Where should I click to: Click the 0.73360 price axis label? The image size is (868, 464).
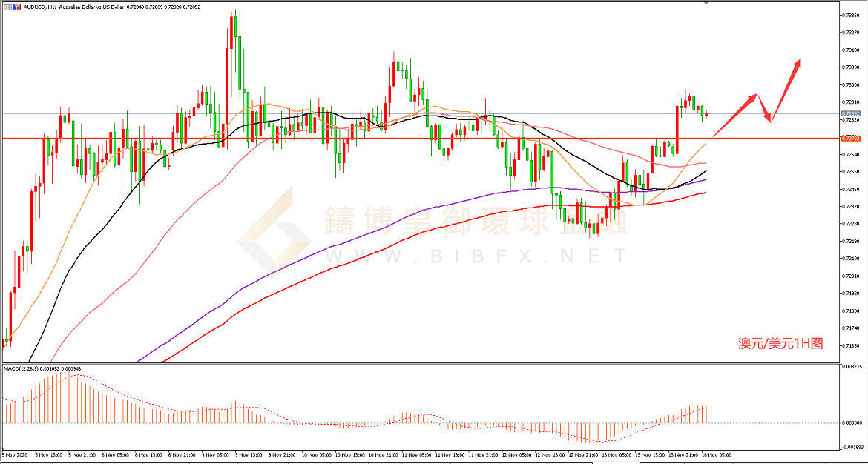click(850, 15)
